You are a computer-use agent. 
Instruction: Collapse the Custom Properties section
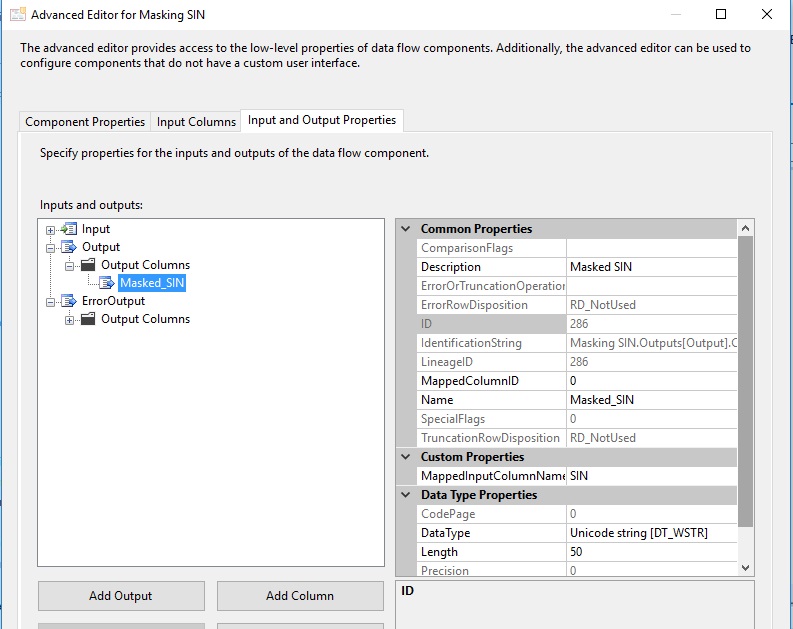pyautogui.click(x=406, y=457)
